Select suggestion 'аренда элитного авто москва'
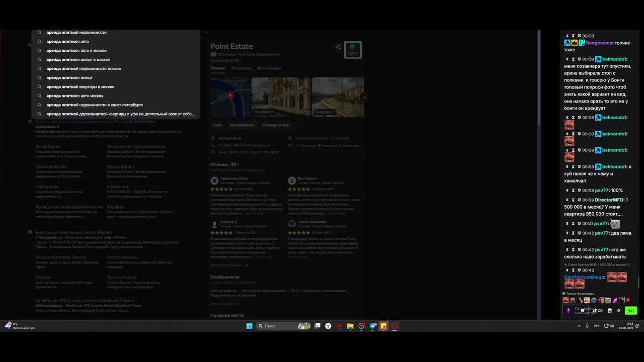Image resolution: width=644 pixels, height=362 pixels. [116, 96]
